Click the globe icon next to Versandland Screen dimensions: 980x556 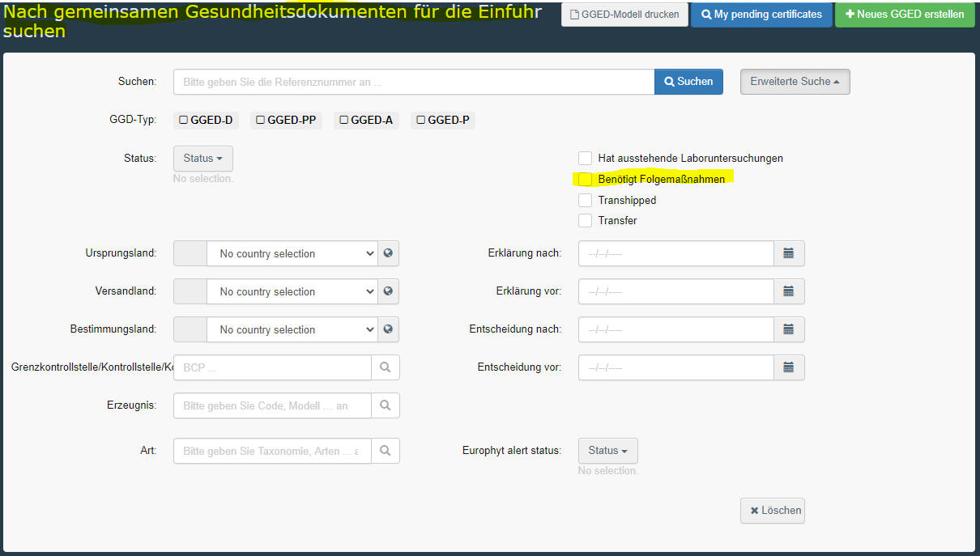click(389, 291)
